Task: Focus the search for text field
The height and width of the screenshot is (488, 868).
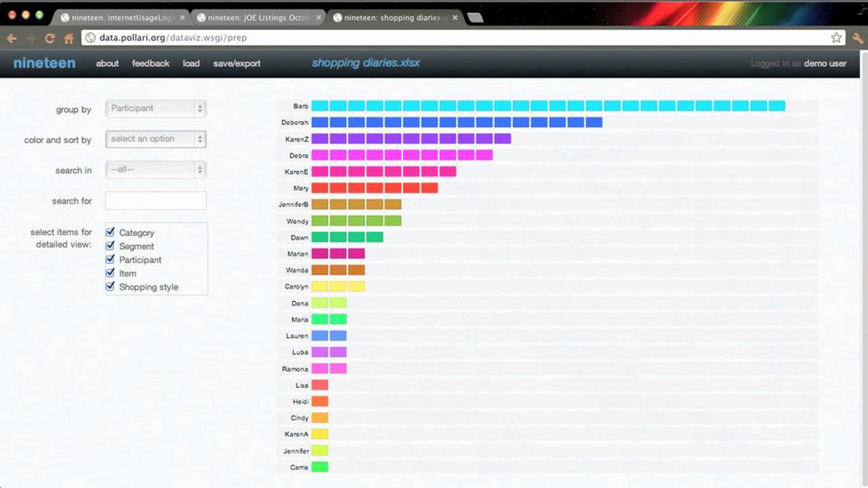Action: (156, 201)
